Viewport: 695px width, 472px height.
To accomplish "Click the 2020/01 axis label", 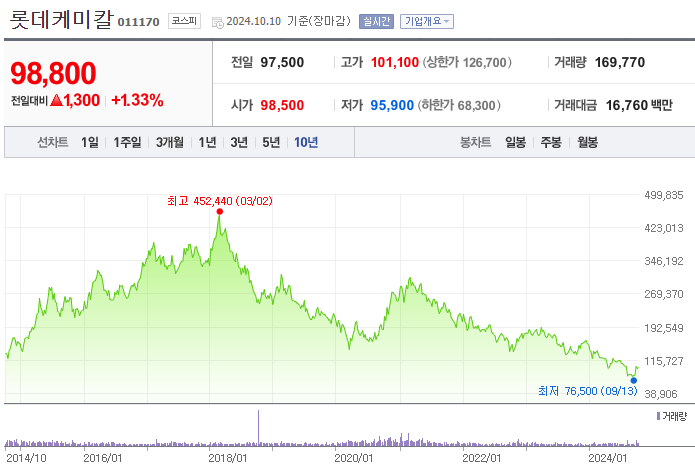I will click(x=354, y=458).
